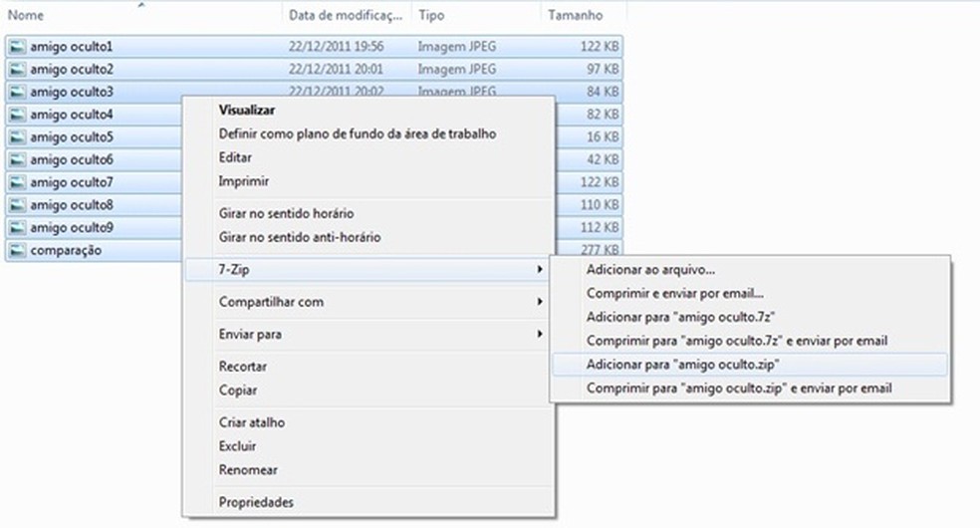
Task: Select Imprimir in the context menu
Action: click(244, 181)
